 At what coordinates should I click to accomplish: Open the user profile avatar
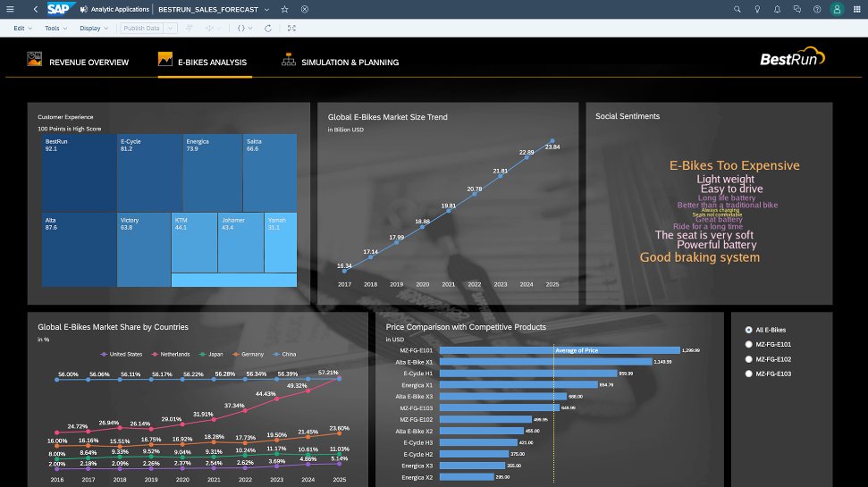(837, 10)
